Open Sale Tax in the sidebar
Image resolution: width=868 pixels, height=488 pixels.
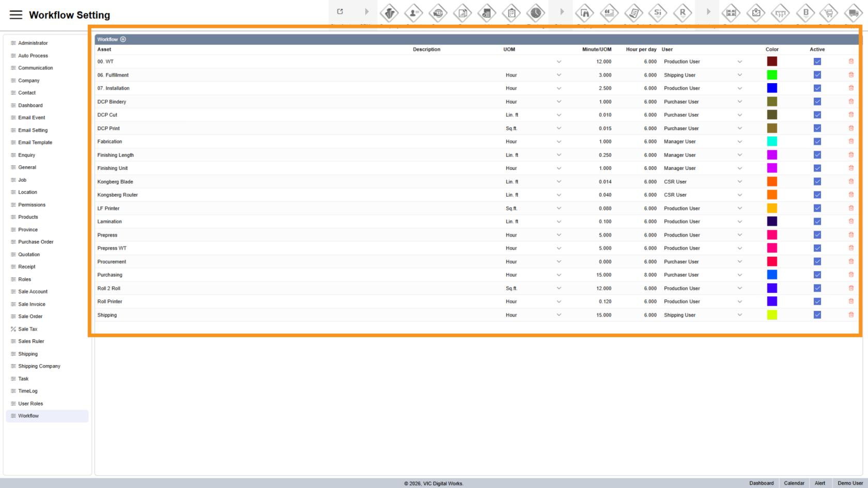pyautogui.click(x=47, y=329)
